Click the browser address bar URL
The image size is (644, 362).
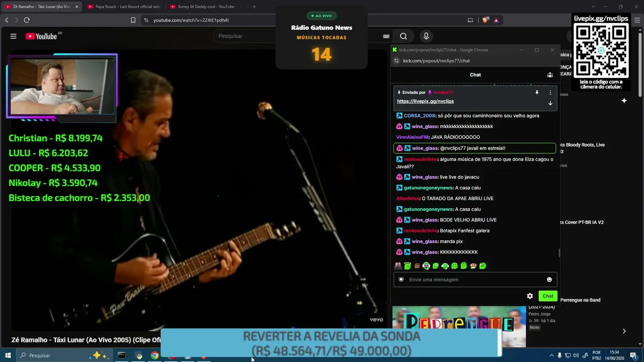click(191, 20)
